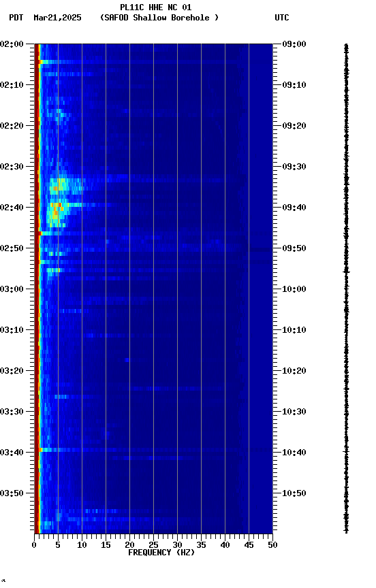Click the PDT time label '02:20'
Image resolution: width=376 pixels, height=588 pixels.
pyautogui.click(x=12, y=126)
